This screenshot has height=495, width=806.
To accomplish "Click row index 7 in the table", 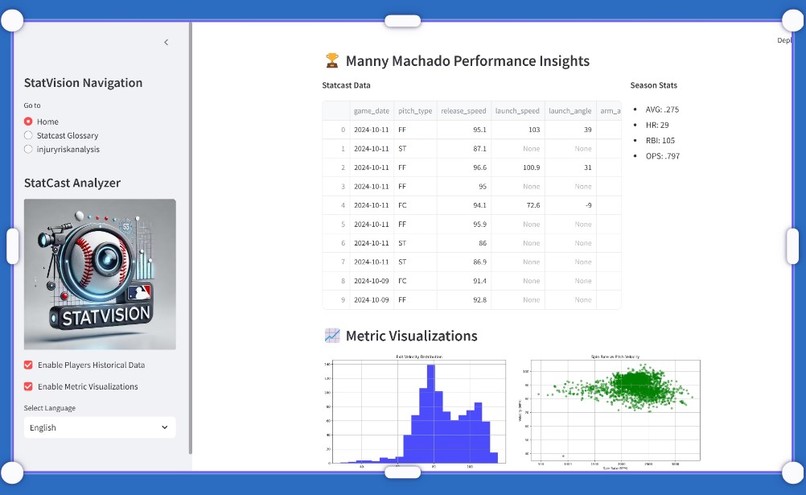I will coord(336,262).
